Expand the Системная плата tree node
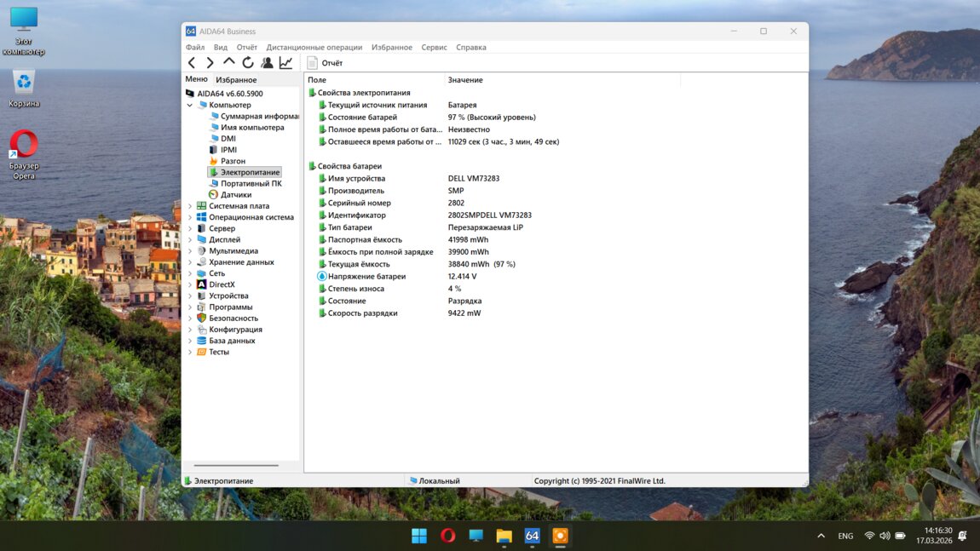The image size is (980, 551). (x=190, y=206)
